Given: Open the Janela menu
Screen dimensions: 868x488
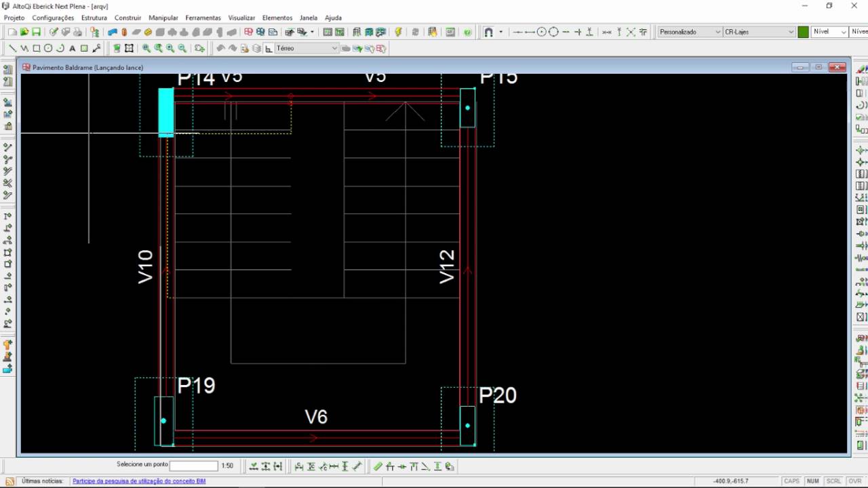Looking at the screenshot, I should pyautogui.click(x=309, y=18).
